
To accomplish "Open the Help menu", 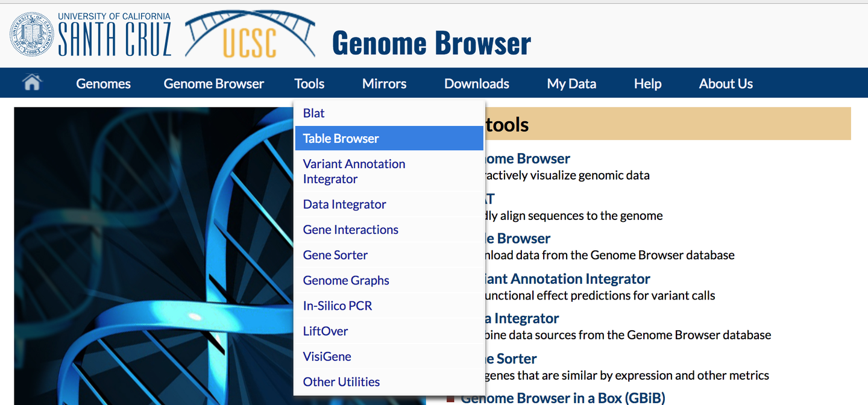I will [x=647, y=84].
